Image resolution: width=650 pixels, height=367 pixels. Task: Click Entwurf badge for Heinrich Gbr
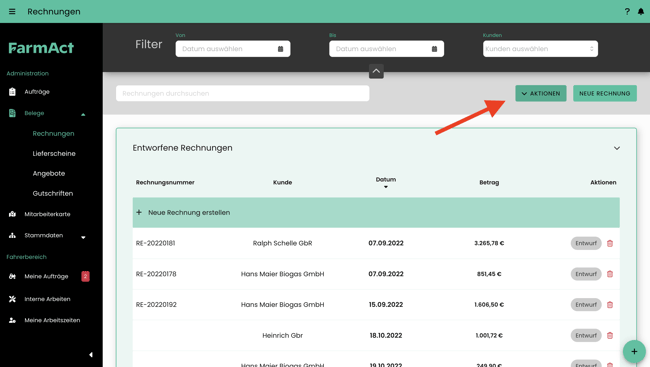tap(586, 335)
